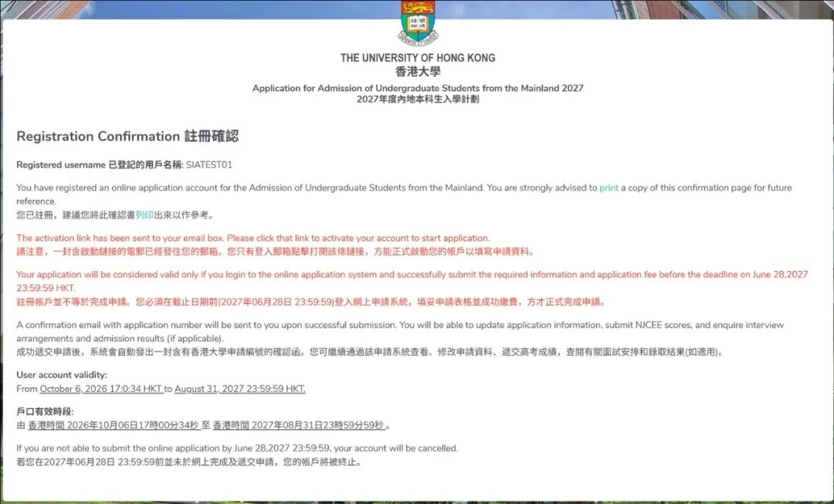Click the red 'Your application will be considered valid' sentence

point(412,281)
